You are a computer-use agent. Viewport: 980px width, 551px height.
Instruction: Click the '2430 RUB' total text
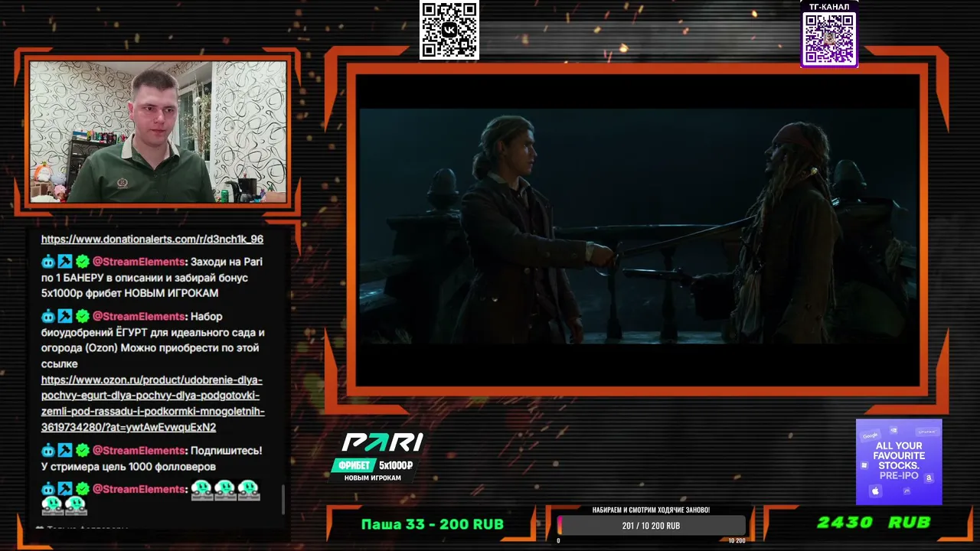click(x=874, y=523)
